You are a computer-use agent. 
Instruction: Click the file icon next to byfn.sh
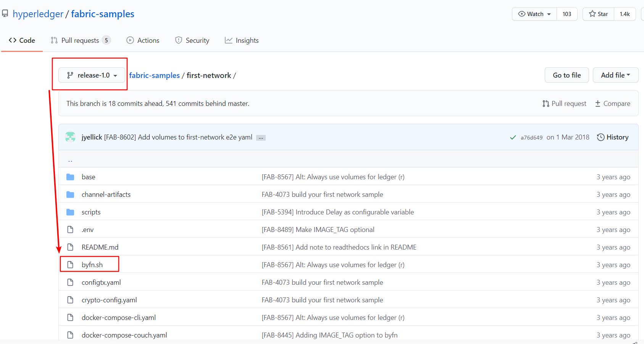coord(70,265)
